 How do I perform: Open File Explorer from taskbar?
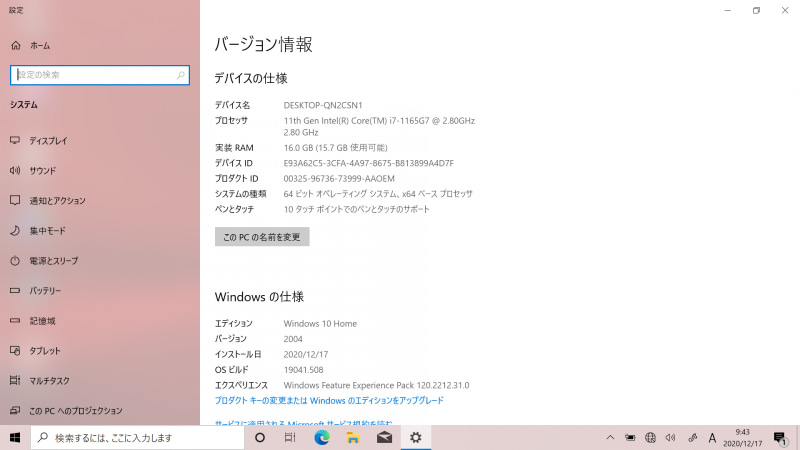[353, 438]
